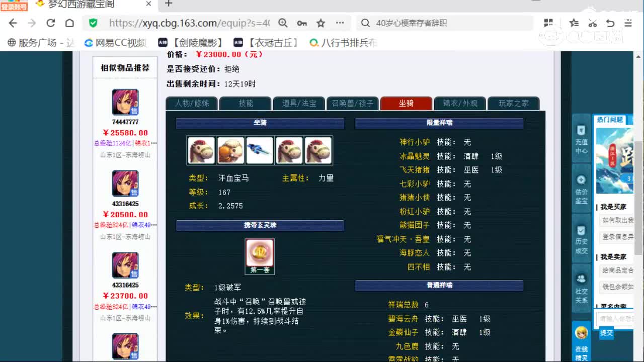Open similar item priced ￥20500.00
The width and height of the screenshot is (644, 362).
125,214
